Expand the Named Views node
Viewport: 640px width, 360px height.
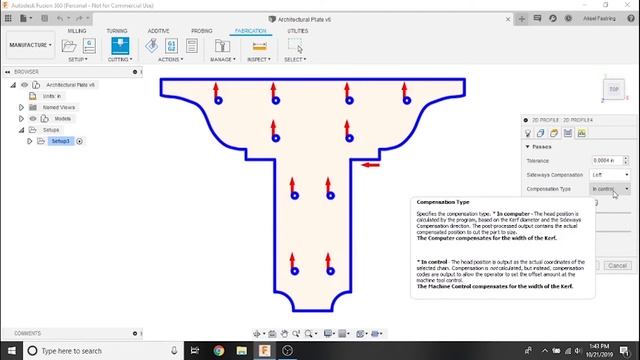tap(21, 107)
